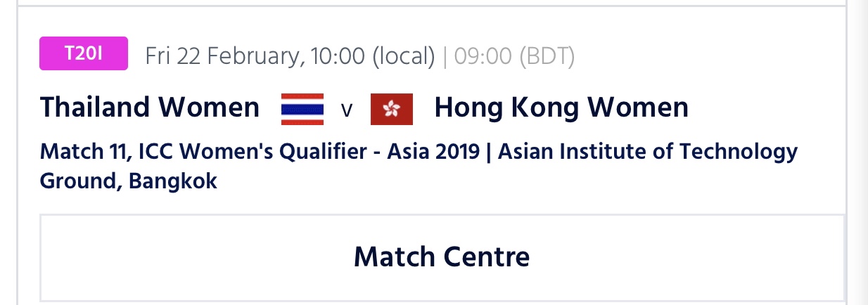Open the Hong Kong Women team name
Viewport: 868px width, 305px height.
pyautogui.click(x=561, y=108)
